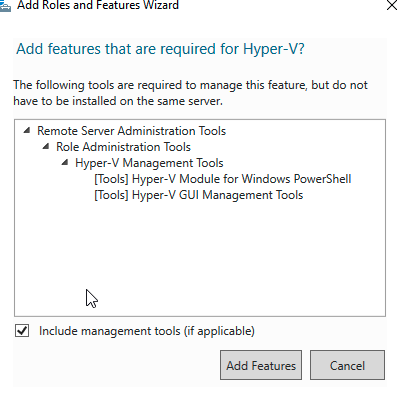Viewport: 406px width, 404px height.
Task: Cancel adding Hyper-V required features
Action: point(347,365)
